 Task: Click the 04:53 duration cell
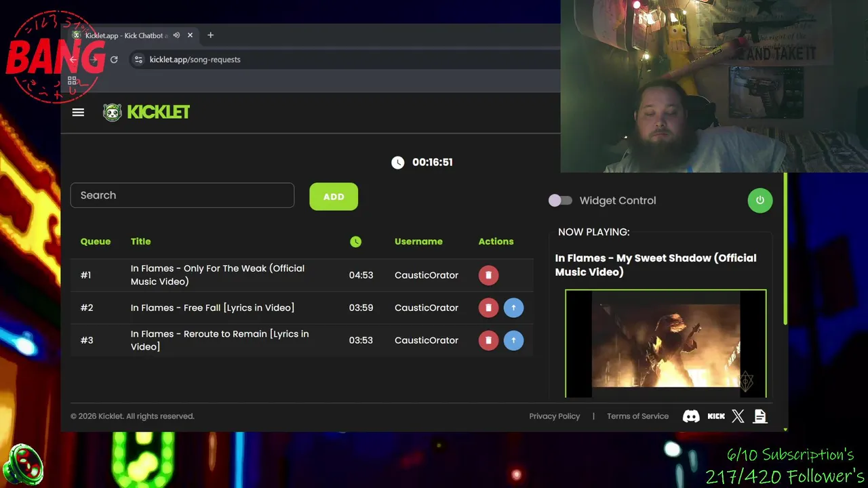[x=361, y=275]
